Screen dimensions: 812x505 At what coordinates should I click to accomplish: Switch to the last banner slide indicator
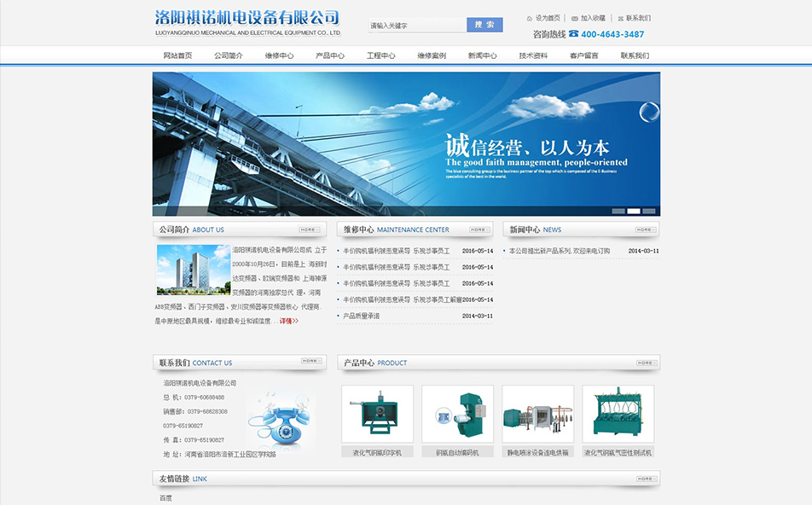(x=649, y=211)
